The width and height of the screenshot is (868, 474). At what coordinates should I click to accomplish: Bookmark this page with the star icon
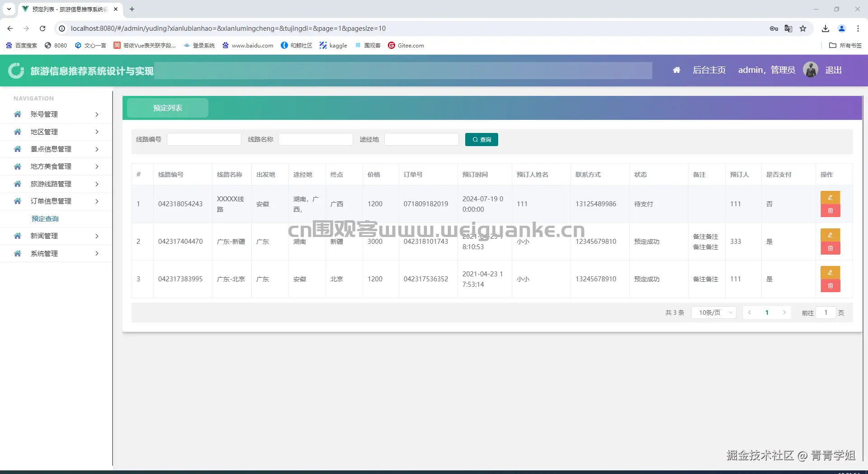pos(803,28)
